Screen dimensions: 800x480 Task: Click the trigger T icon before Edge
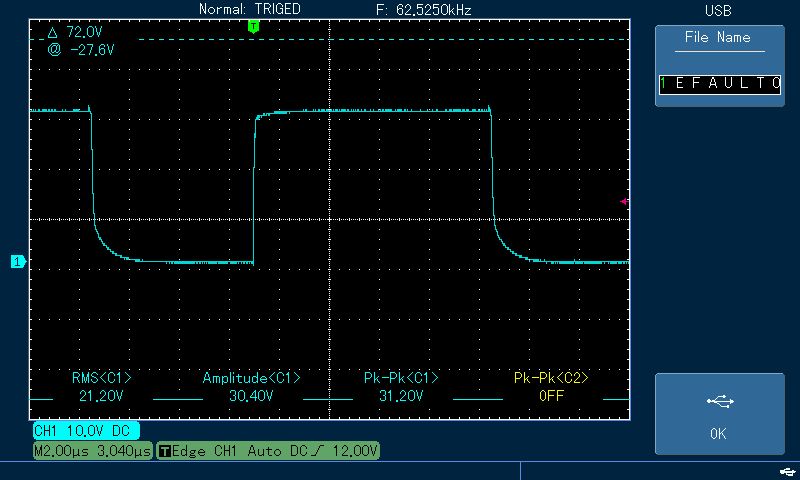pyautogui.click(x=165, y=452)
